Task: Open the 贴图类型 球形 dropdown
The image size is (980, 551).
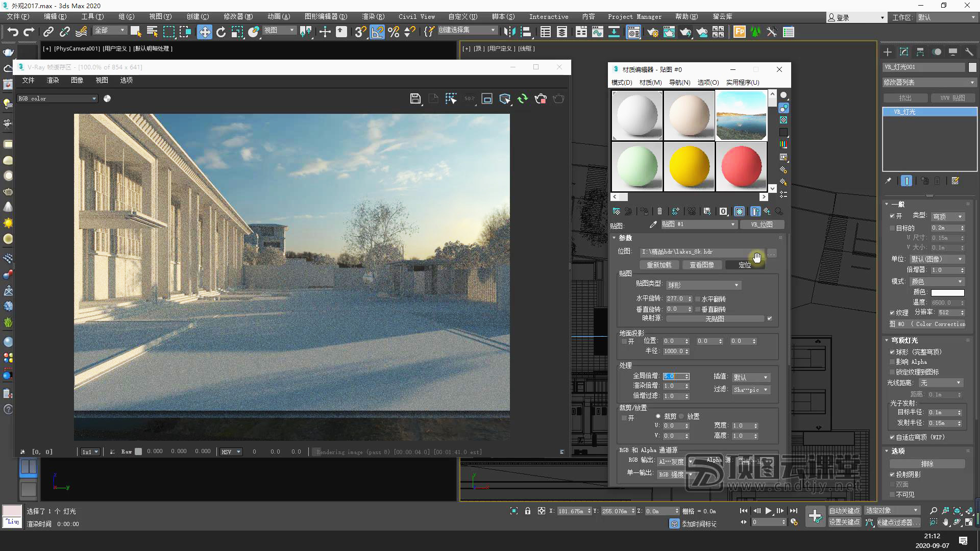Action: click(x=703, y=285)
